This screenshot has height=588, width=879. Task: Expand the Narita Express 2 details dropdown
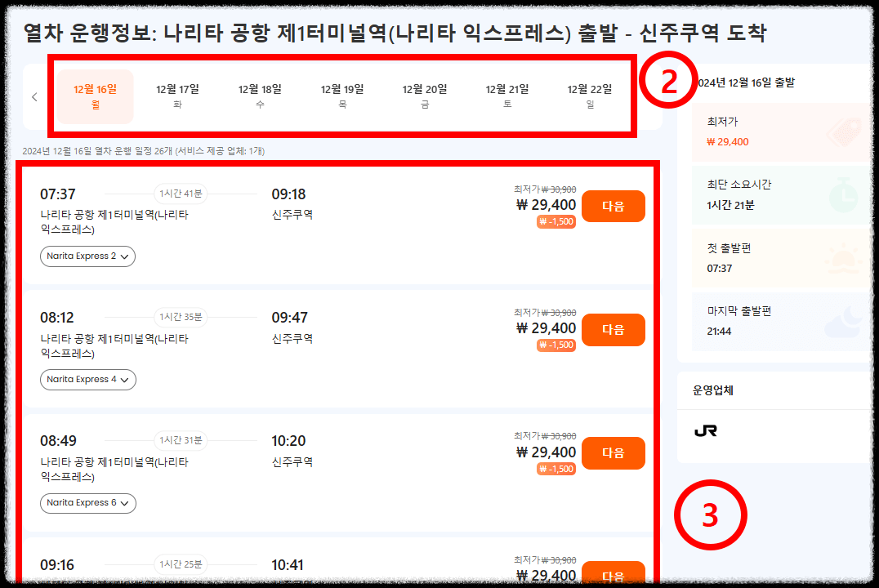(87, 255)
